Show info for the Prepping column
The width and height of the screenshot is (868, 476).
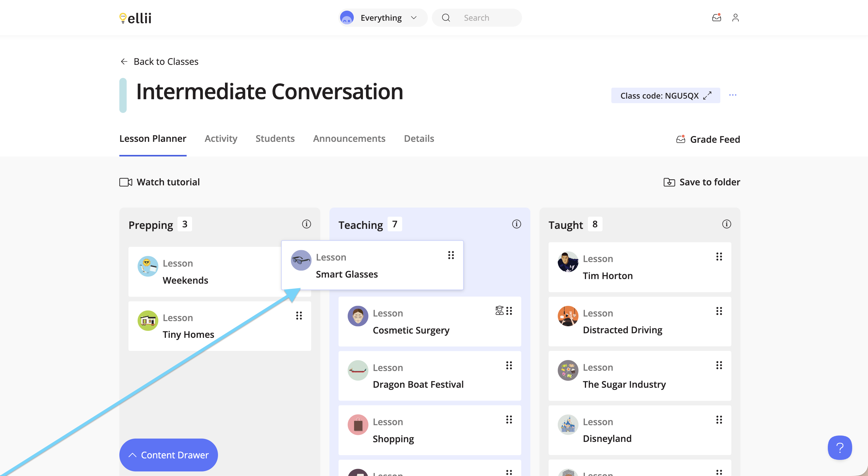click(306, 224)
